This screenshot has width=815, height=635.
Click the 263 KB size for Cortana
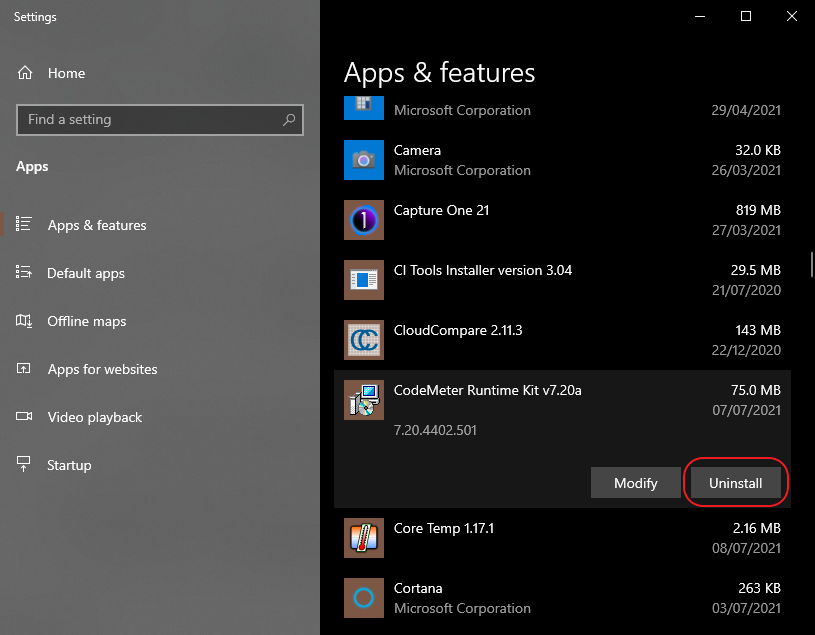click(x=759, y=588)
